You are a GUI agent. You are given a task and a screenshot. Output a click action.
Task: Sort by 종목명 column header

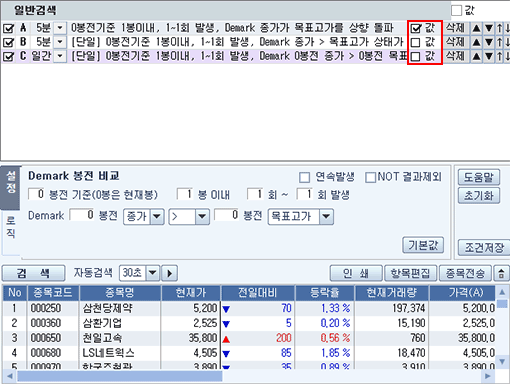click(120, 293)
